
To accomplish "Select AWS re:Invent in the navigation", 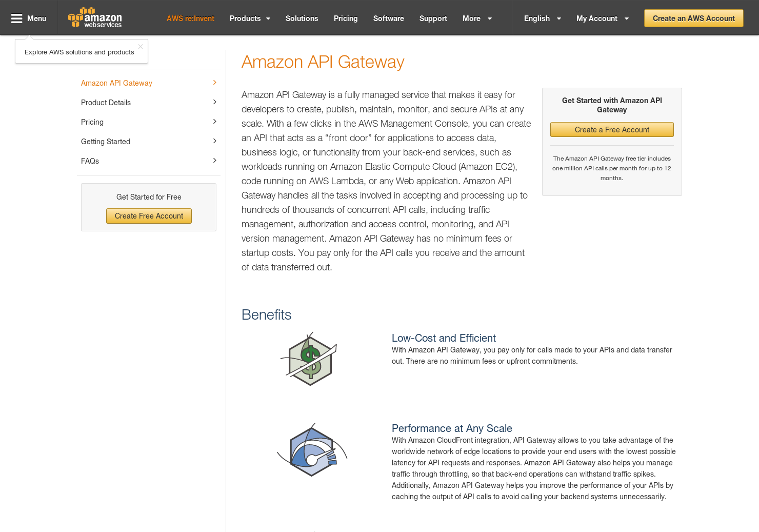I will pos(190,18).
